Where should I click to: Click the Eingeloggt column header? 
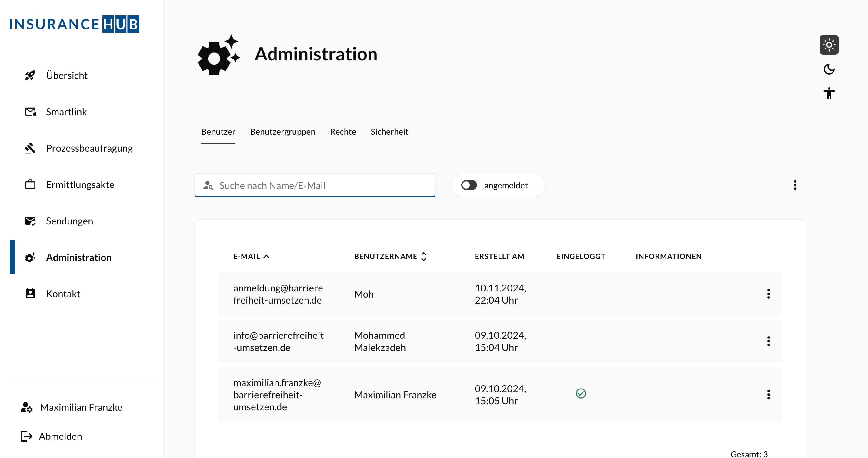pyautogui.click(x=581, y=256)
